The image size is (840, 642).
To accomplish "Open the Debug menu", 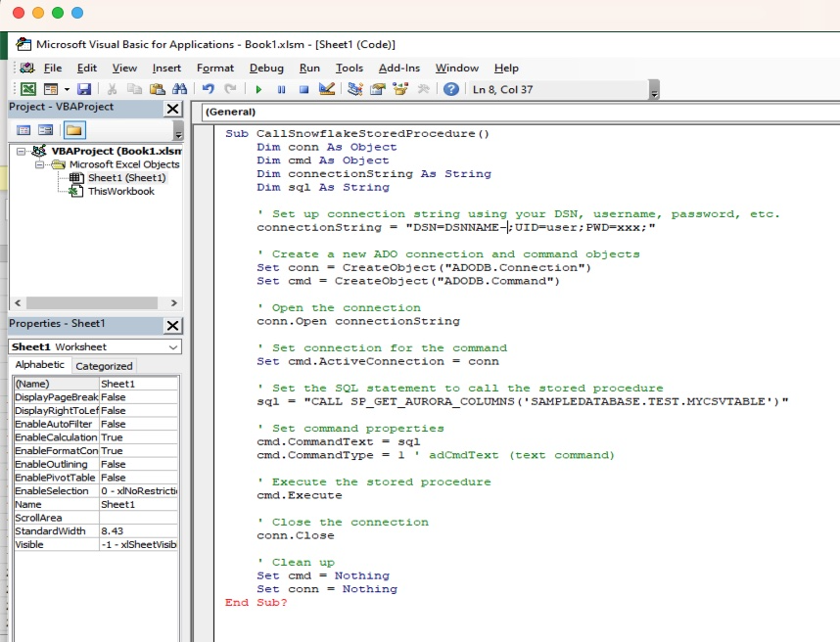I will 266,68.
